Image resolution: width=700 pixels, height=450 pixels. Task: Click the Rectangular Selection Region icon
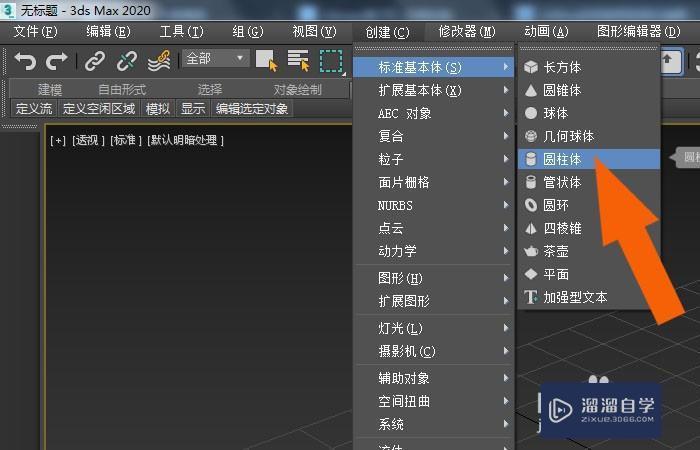coord(331,61)
